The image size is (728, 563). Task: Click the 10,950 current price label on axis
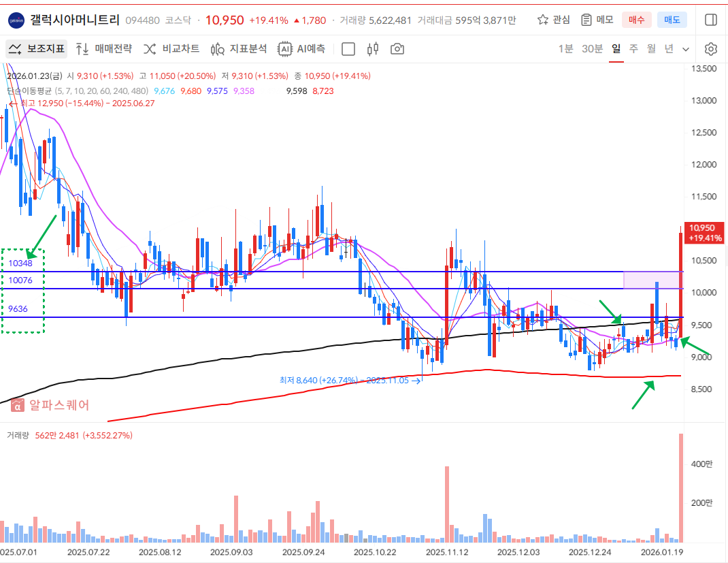pos(704,233)
